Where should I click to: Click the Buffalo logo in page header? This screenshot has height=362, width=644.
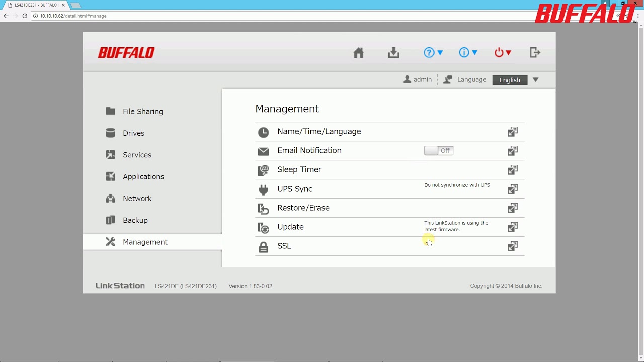coord(126,53)
